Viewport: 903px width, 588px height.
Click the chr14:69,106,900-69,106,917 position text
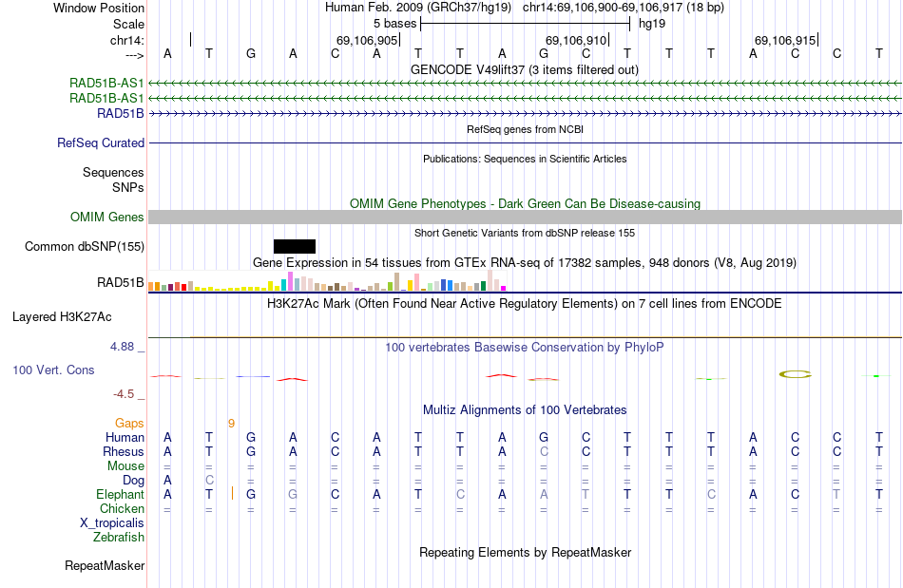[x=624, y=8]
